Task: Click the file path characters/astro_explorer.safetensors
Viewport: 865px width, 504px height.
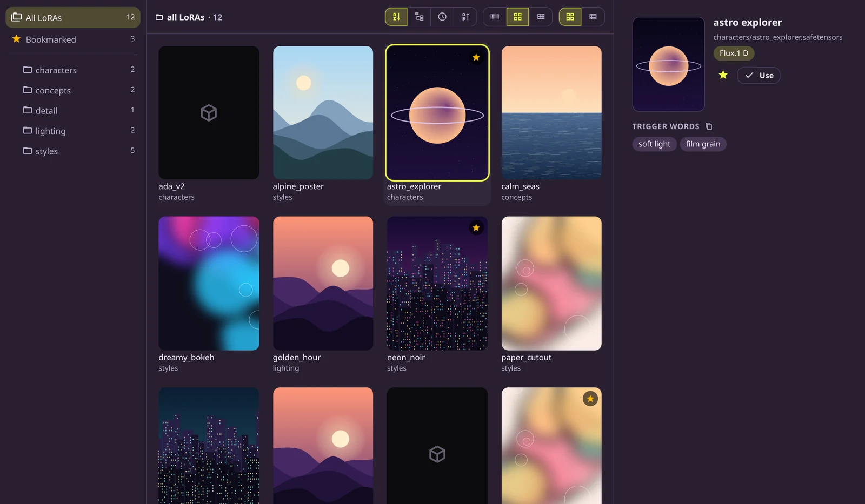Action: click(777, 37)
